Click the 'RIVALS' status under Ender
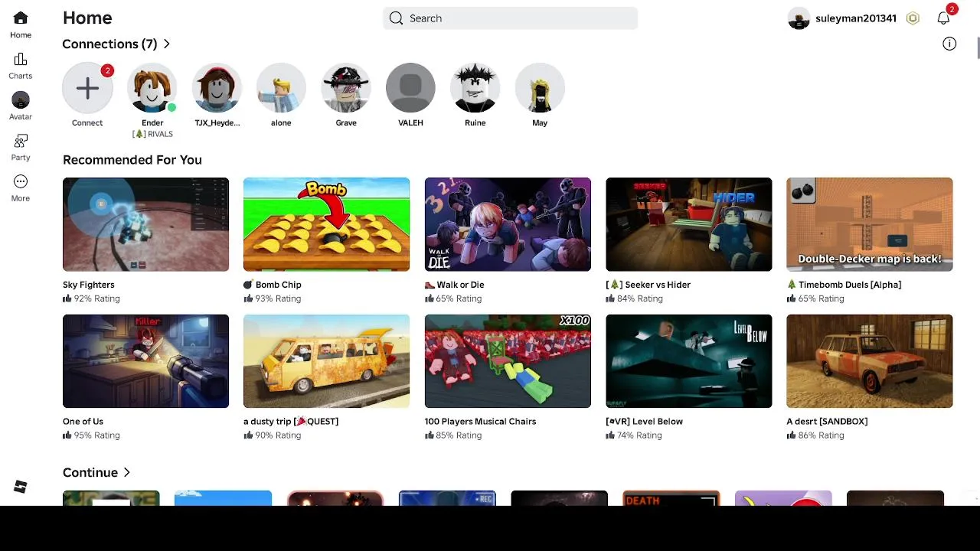Image resolution: width=980 pixels, height=551 pixels. 152,134
